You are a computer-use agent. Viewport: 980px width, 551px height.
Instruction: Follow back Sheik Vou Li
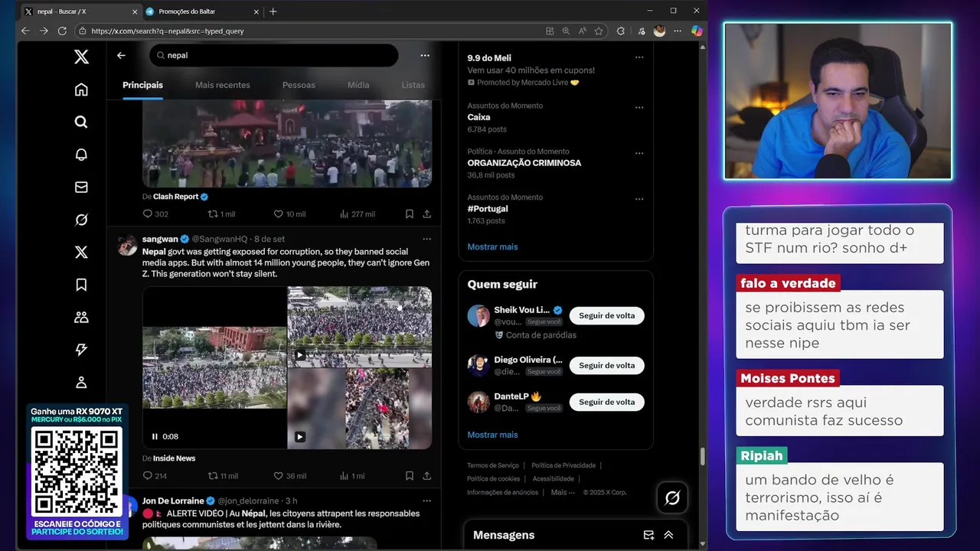607,315
